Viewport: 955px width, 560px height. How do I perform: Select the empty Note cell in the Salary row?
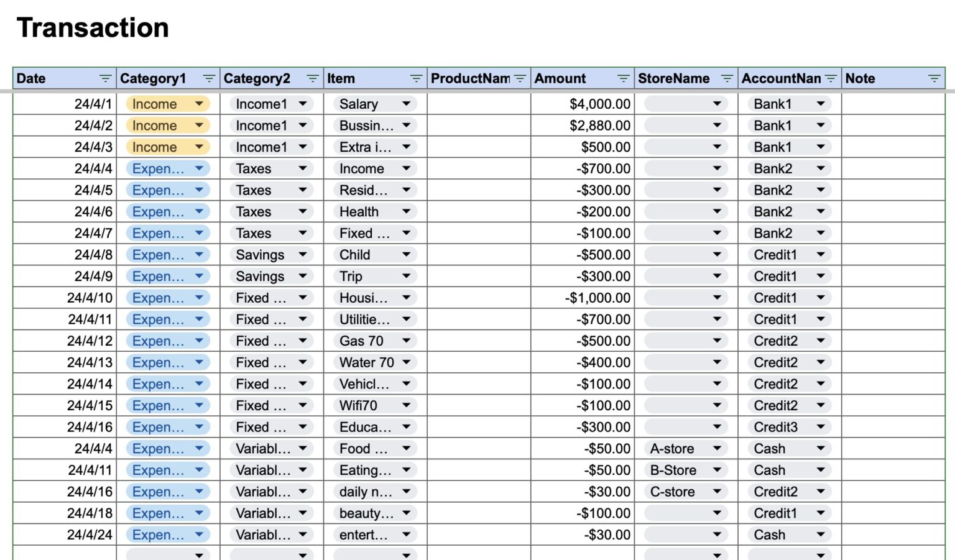pyautogui.click(x=892, y=104)
